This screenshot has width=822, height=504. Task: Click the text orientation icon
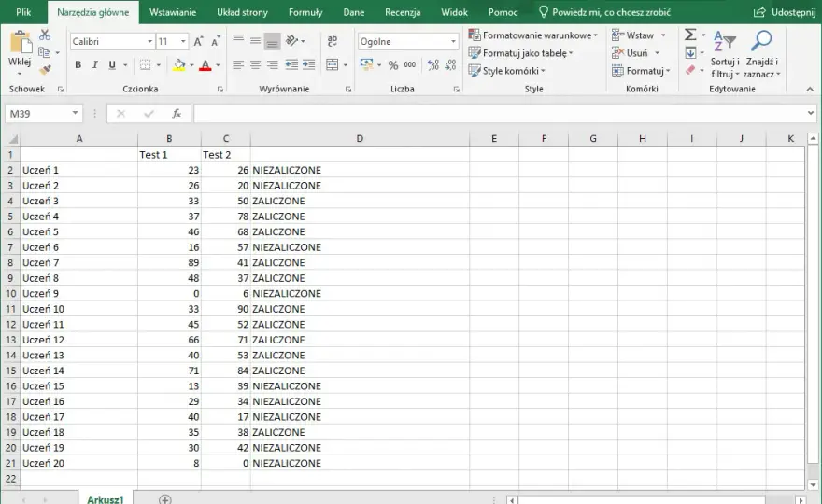pos(292,41)
